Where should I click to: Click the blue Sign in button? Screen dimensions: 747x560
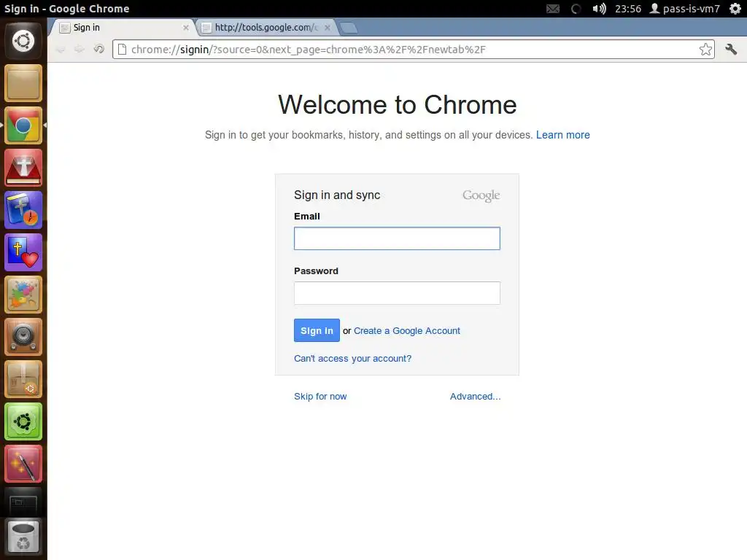[317, 330]
